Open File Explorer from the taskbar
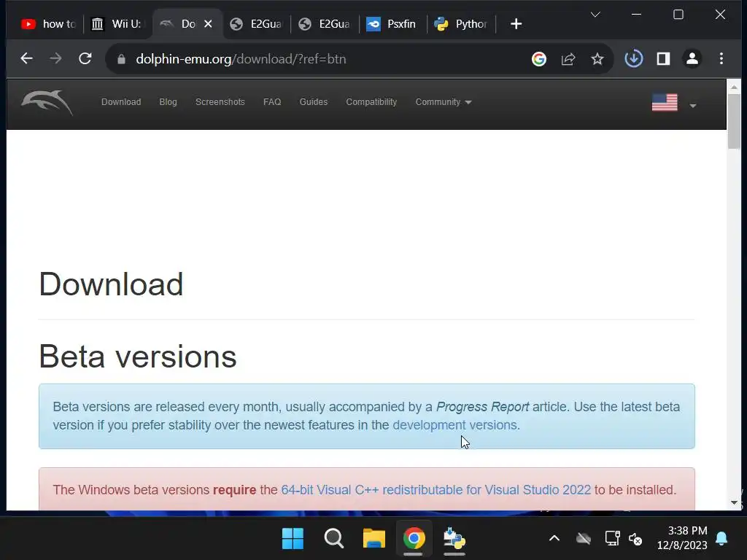This screenshot has height=560, width=747. point(374,539)
